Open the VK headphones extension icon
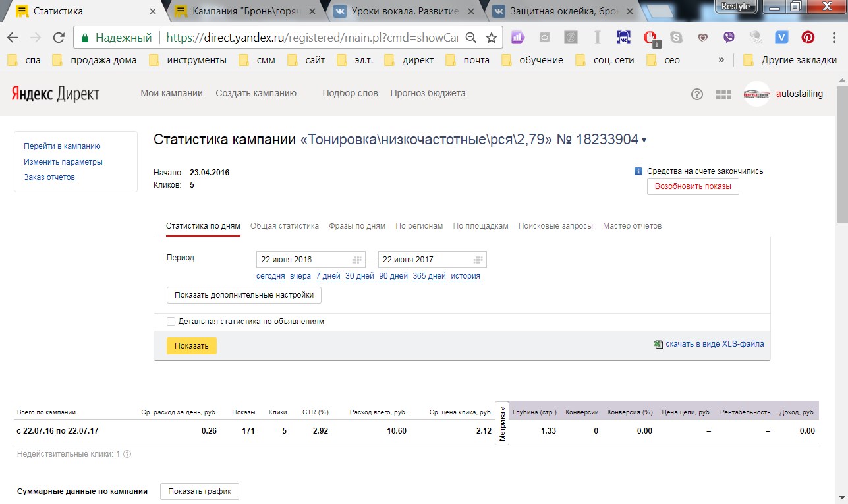Viewport: 848px width, 504px height. (623, 38)
